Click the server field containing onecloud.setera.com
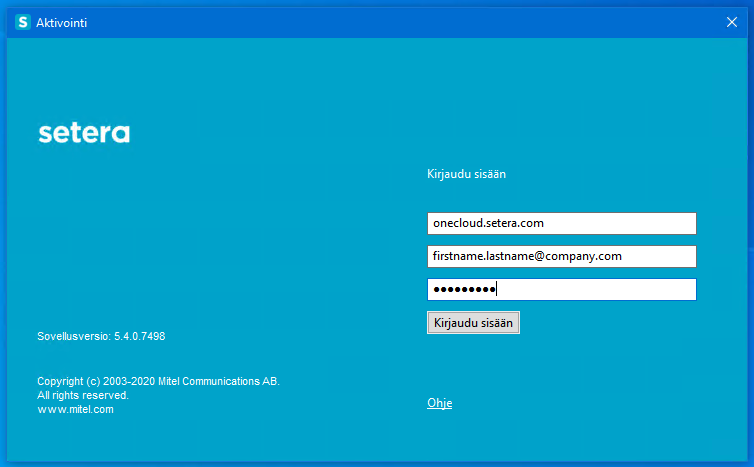Viewport: 754px width, 467px height. 562,223
